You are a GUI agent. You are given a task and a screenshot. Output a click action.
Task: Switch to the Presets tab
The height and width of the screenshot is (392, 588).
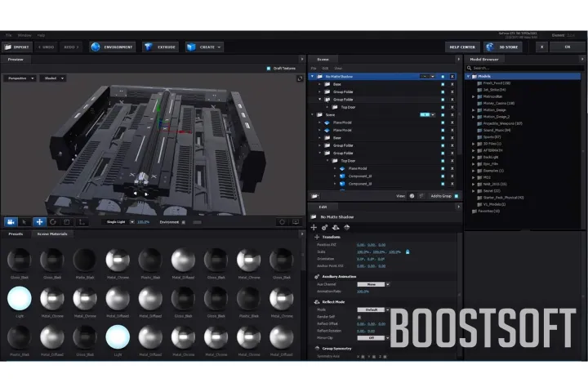click(x=16, y=234)
